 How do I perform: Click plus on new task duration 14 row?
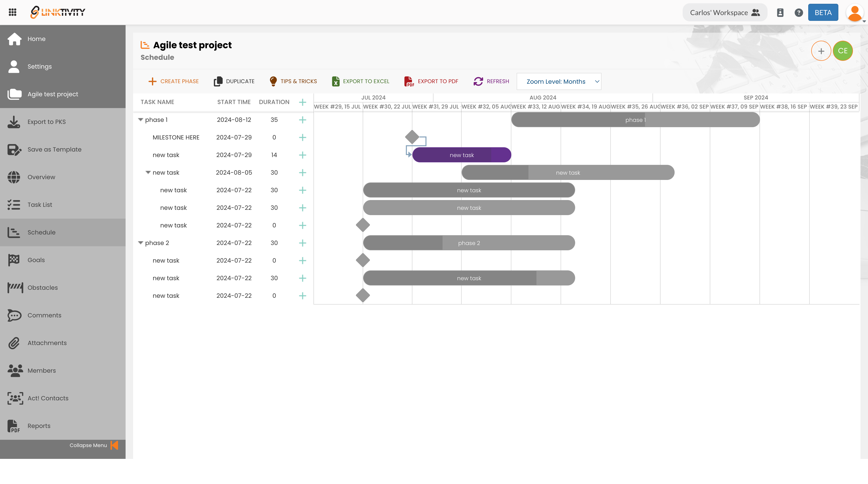tap(303, 155)
